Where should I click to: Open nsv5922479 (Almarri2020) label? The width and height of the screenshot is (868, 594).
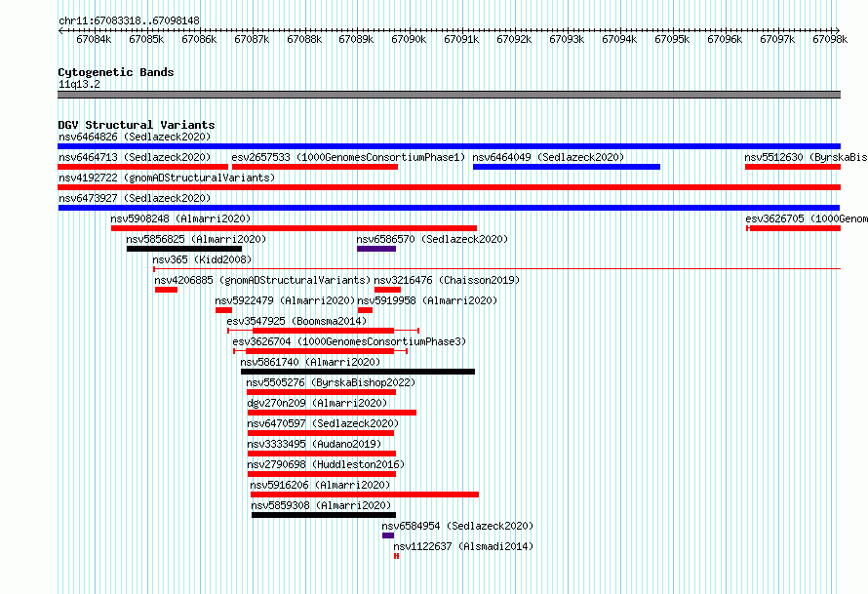tap(285, 300)
